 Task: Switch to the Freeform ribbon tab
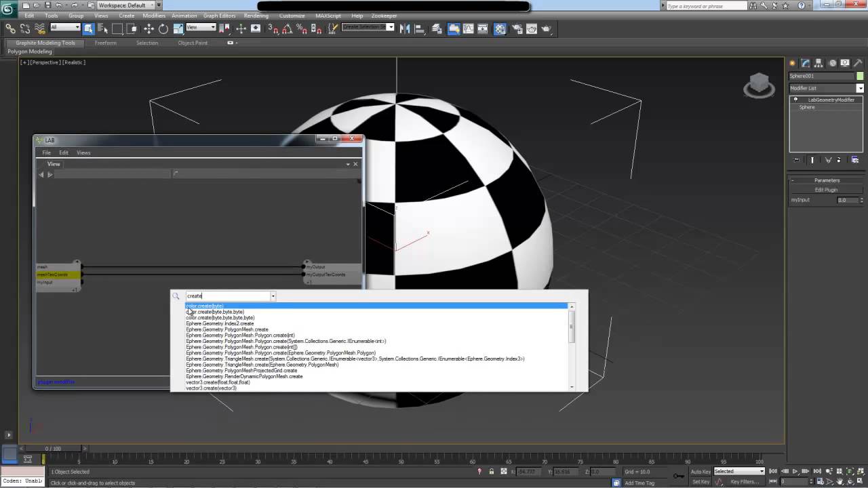105,43
